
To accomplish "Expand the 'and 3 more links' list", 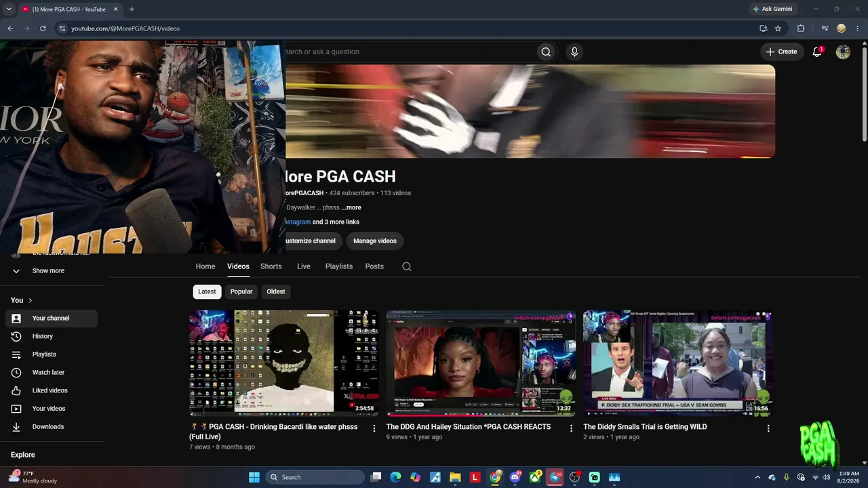I will (336, 222).
